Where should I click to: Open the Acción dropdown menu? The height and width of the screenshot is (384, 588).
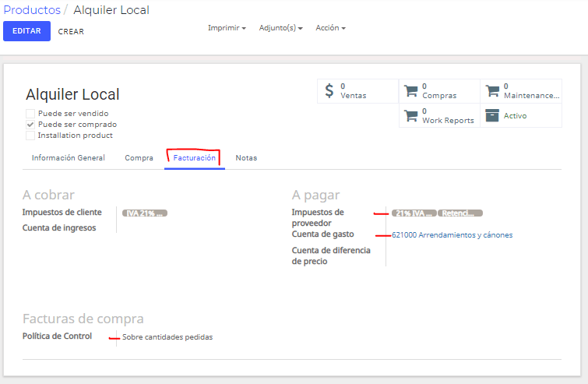point(330,28)
